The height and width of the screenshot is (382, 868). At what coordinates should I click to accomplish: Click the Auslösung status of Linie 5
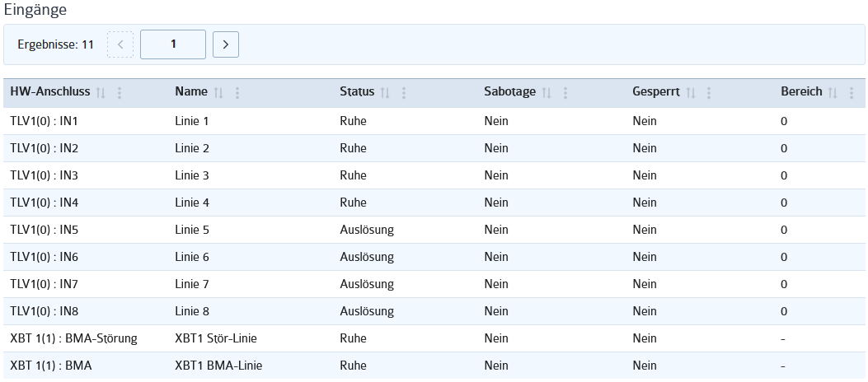[x=367, y=230]
